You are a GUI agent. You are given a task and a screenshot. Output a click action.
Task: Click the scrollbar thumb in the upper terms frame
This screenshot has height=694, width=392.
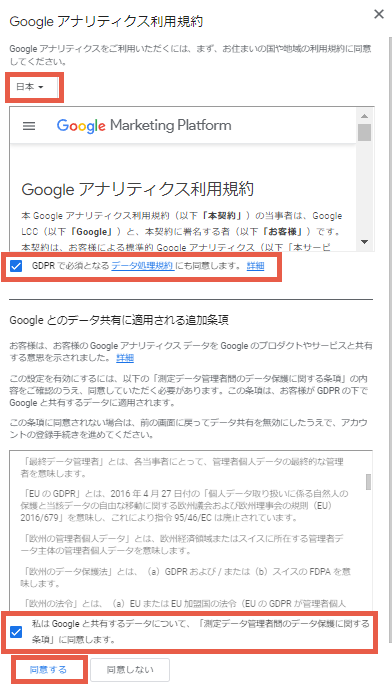364,132
